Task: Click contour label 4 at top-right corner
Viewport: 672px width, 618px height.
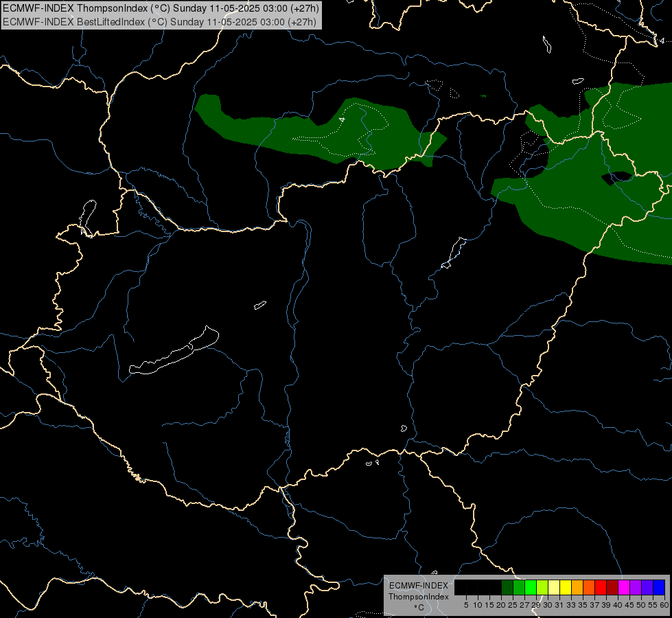Action: 662,41
